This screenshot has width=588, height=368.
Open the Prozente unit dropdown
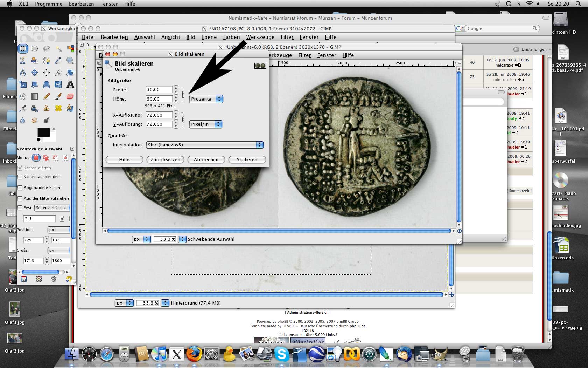pyautogui.click(x=206, y=99)
